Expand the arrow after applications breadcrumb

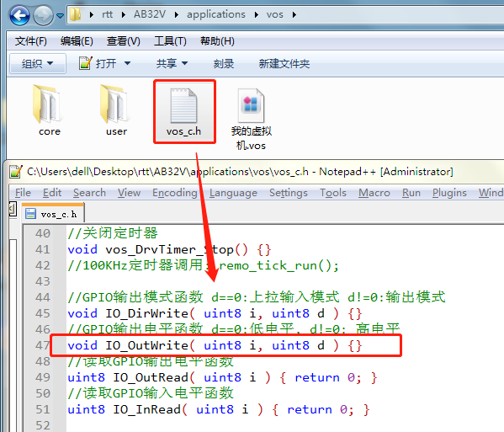[256, 15]
